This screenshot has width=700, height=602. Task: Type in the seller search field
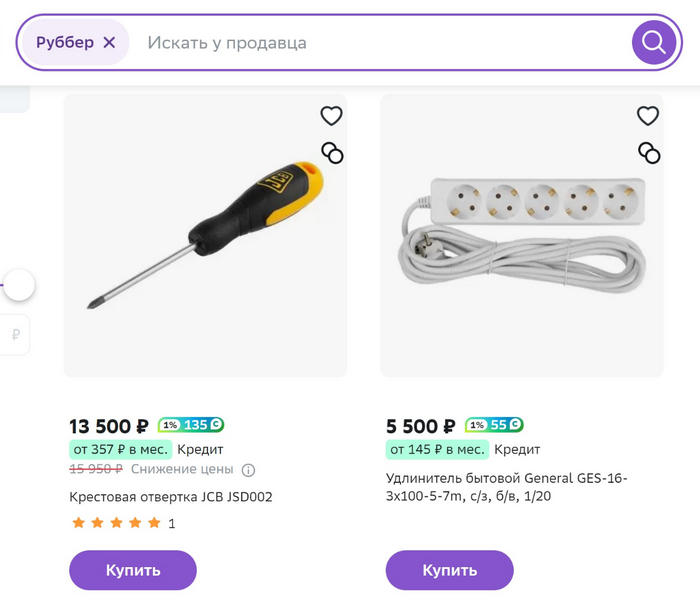pyautogui.click(x=380, y=43)
